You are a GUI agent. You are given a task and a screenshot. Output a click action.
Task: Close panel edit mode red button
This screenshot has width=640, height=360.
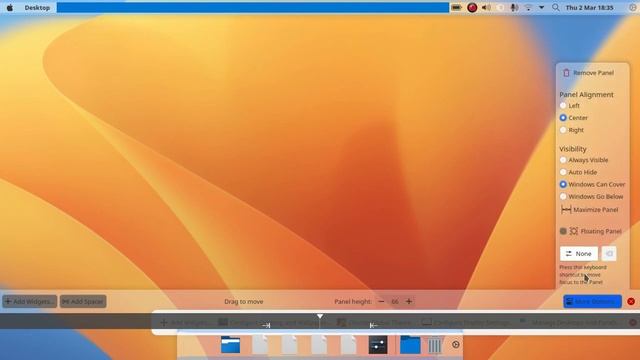631,302
